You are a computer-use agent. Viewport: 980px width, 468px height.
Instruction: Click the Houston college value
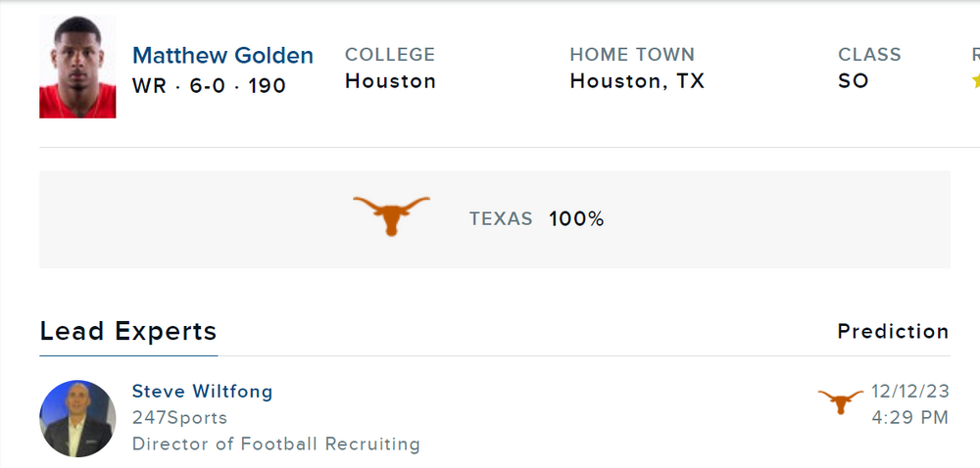[390, 81]
